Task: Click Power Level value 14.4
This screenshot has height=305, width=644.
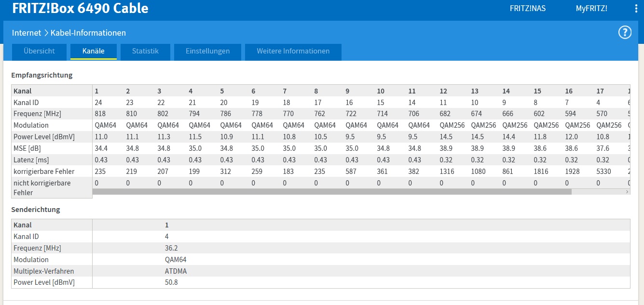Action: [x=509, y=137]
